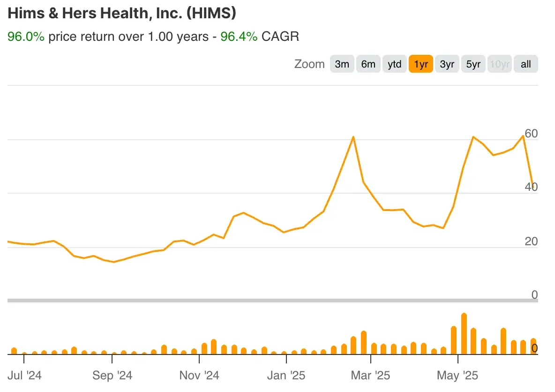Viewport: 555px width, 392px height.
Task: Select the 3yr zoom range
Action: (x=447, y=64)
